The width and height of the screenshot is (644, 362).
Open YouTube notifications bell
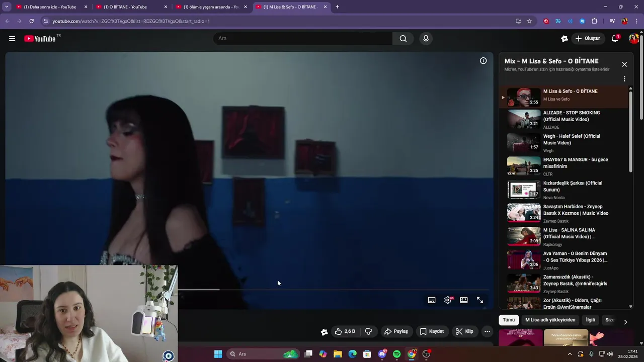coord(615,39)
